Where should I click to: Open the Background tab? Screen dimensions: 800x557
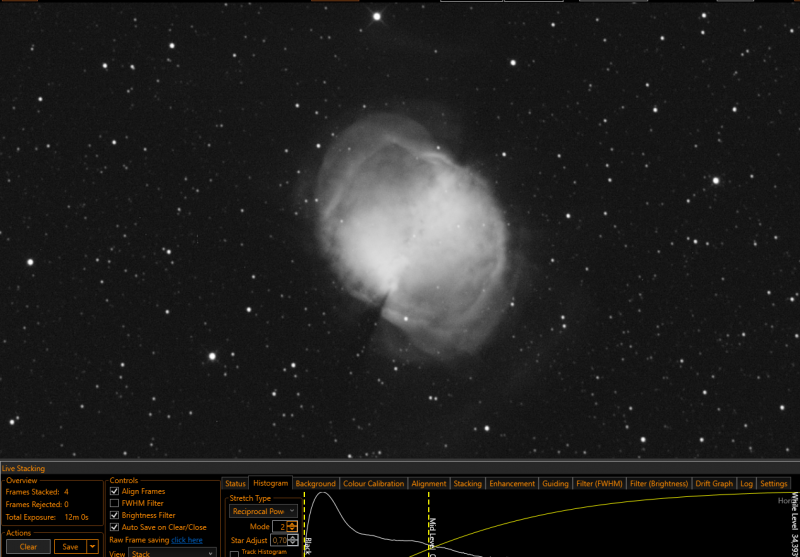click(x=316, y=484)
